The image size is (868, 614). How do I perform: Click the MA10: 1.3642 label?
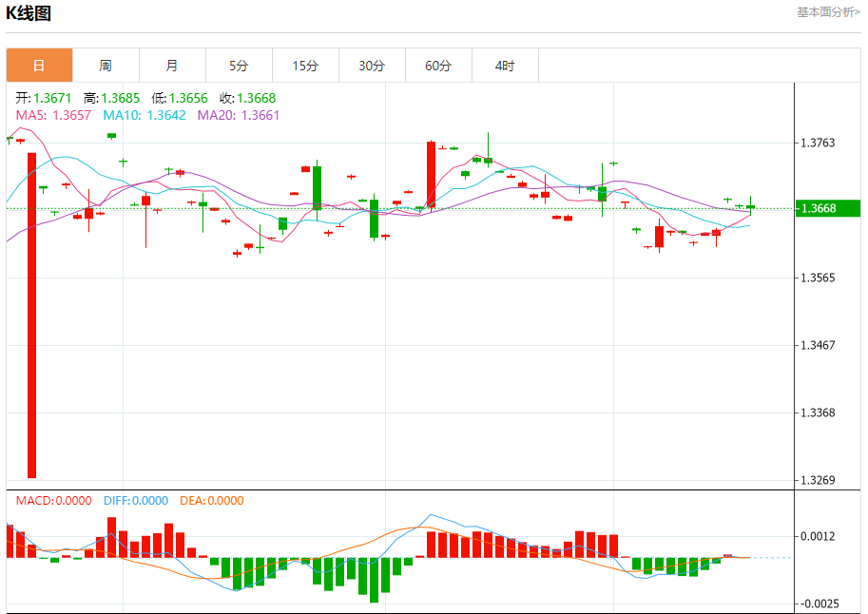[x=145, y=115]
